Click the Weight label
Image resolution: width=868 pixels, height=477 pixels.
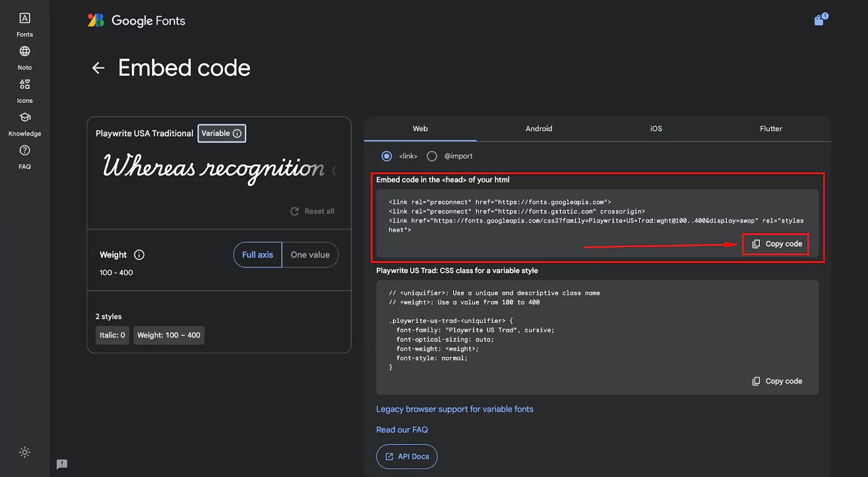tap(113, 255)
